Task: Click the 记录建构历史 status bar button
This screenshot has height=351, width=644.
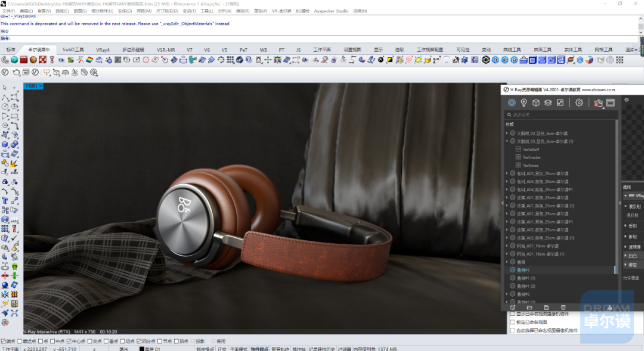Action: point(321,349)
